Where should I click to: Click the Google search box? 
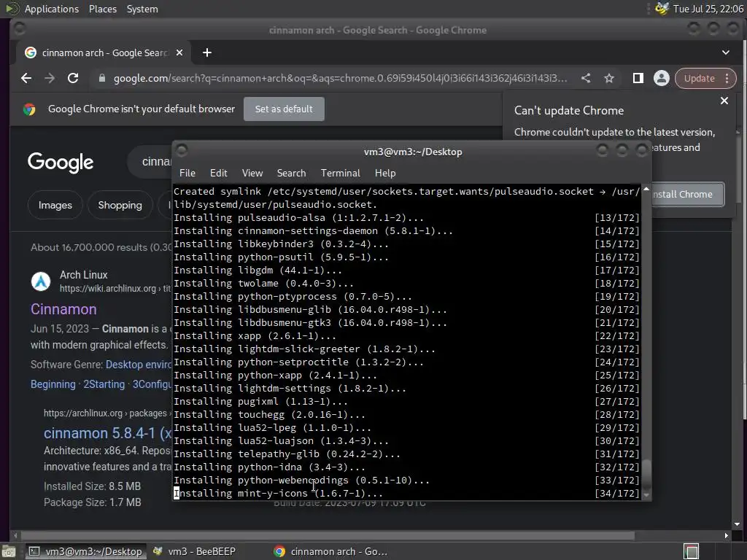tap(150, 161)
